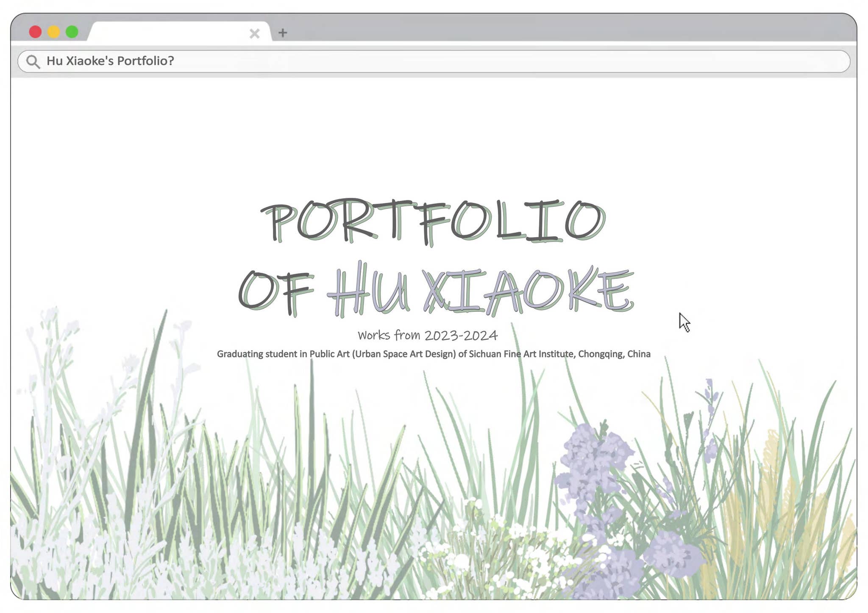Click the 'Works from 2023-2024' text
The width and height of the screenshot is (868, 613).
[x=428, y=335]
